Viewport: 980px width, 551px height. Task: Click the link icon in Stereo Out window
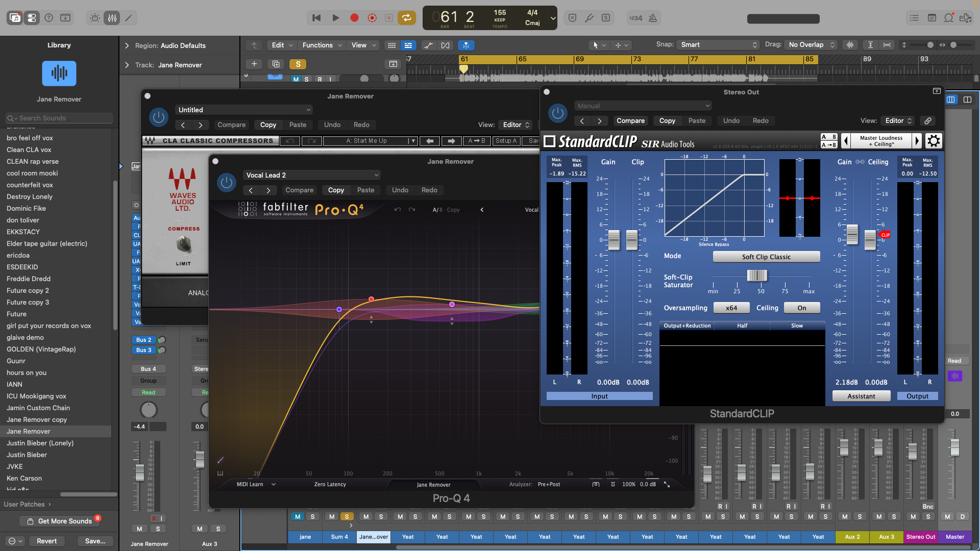(x=928, y=121)
